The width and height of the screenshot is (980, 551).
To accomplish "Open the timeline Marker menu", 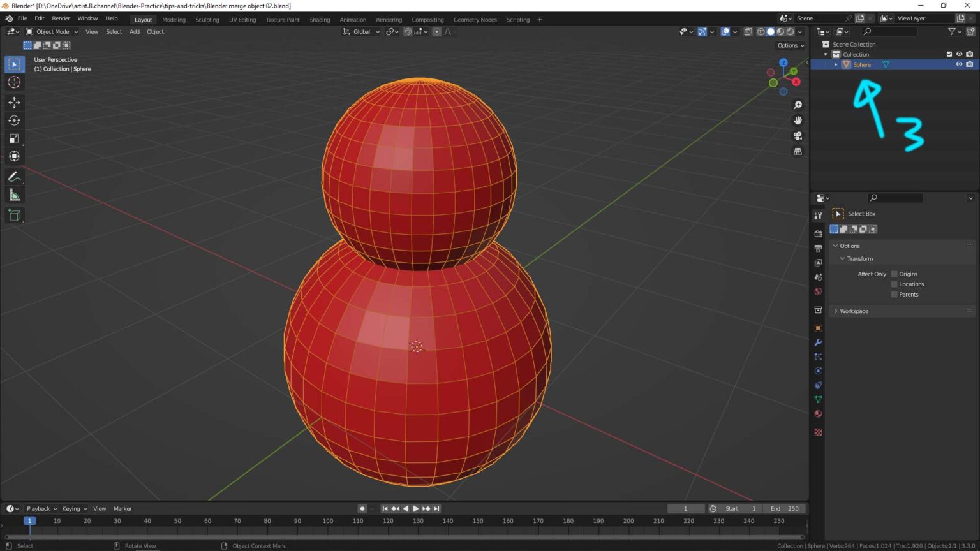I will (122, 508).
